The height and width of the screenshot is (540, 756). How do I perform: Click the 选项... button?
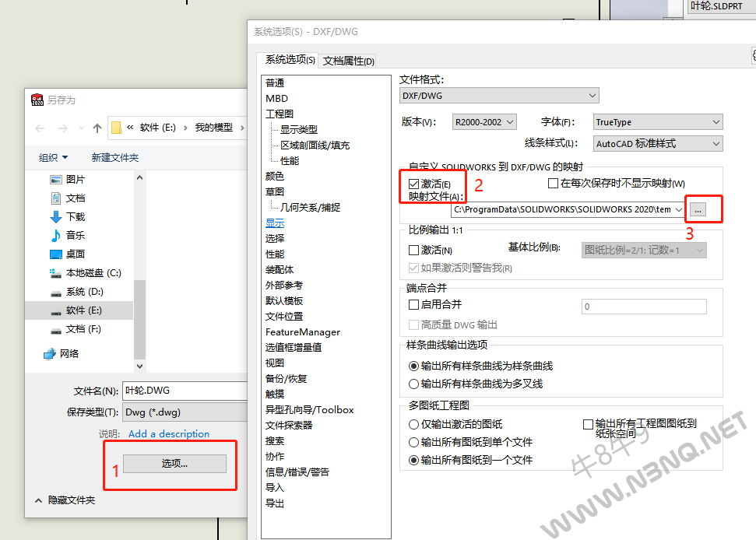[174, 464]
